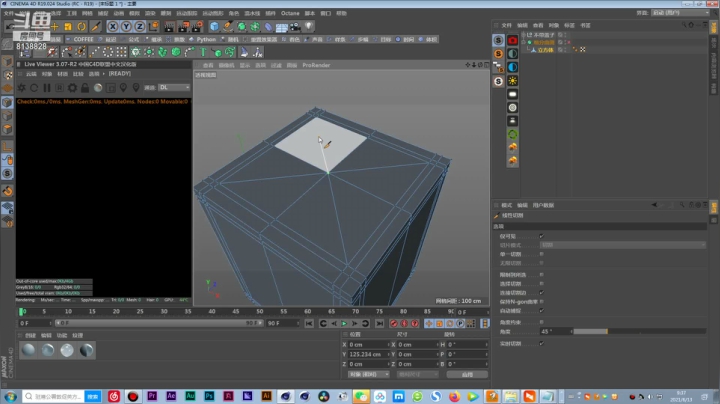Toggle the Y axis lock
The width and height of the screenshot is (720, 404).
[x=126, y=27]
